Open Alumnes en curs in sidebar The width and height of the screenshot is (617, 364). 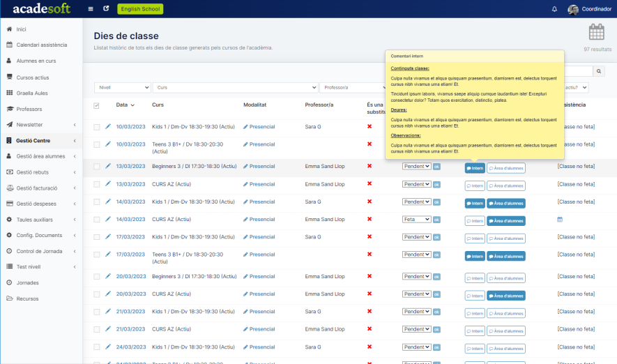coord(36,61)
